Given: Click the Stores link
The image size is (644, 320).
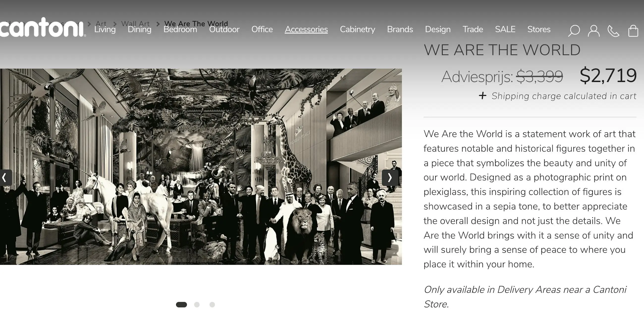Looking at the screenshot, I should pos(539,29).
